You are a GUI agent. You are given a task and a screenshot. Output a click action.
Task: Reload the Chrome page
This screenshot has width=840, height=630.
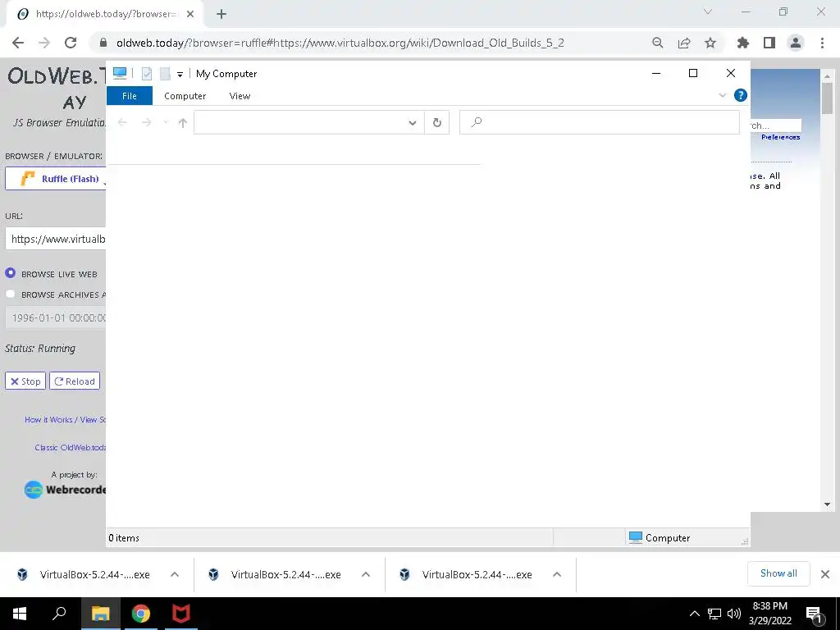click(x=71, y=43)
